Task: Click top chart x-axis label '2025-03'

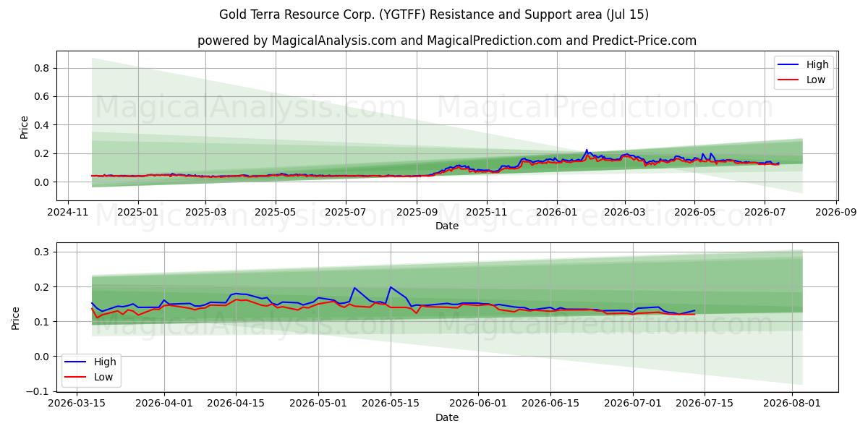Action: tap(205, 212)
